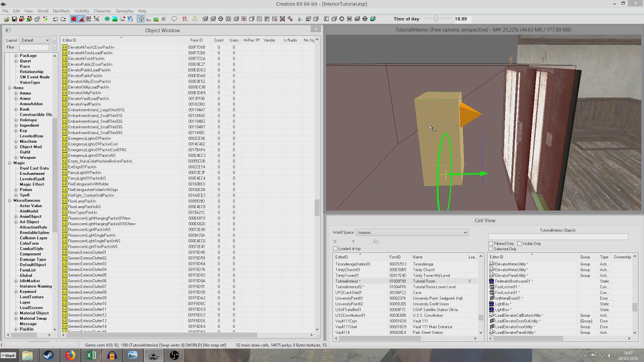Viewport: 644px width, 362px height.
Task: Expand the Armor tree node
Action: 16,99
